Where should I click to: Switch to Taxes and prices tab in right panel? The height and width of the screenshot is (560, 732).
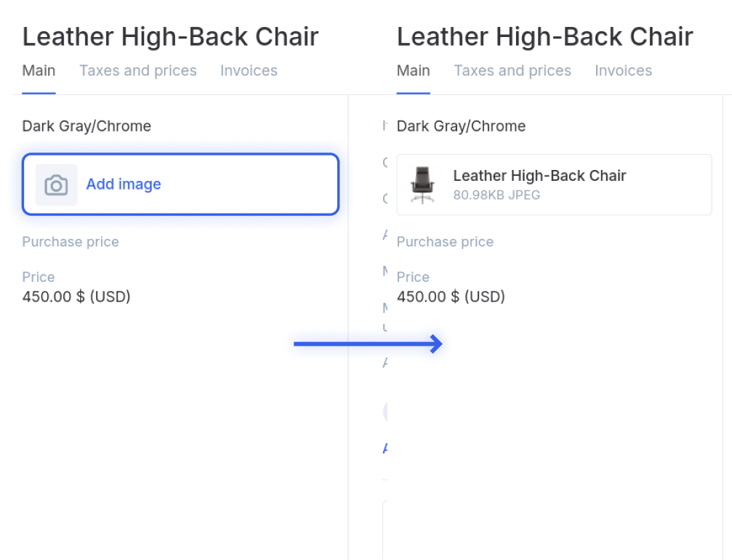pyautogui.click(x=512, y=70)
